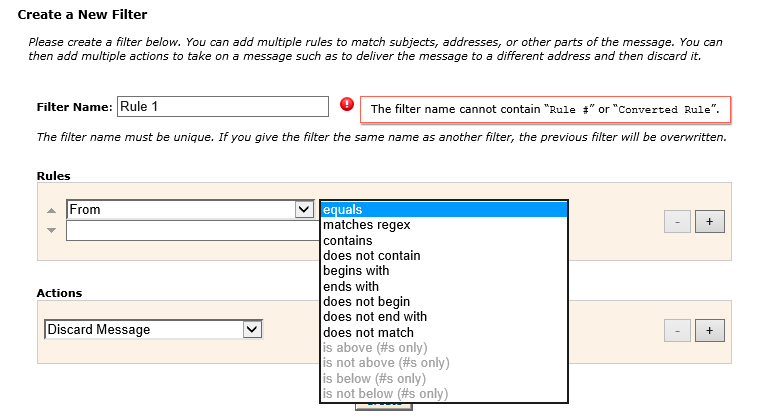The width and height of the screenshot is (760, 420).
Task: Click the Filter Name text field
Action: [222, 106]
